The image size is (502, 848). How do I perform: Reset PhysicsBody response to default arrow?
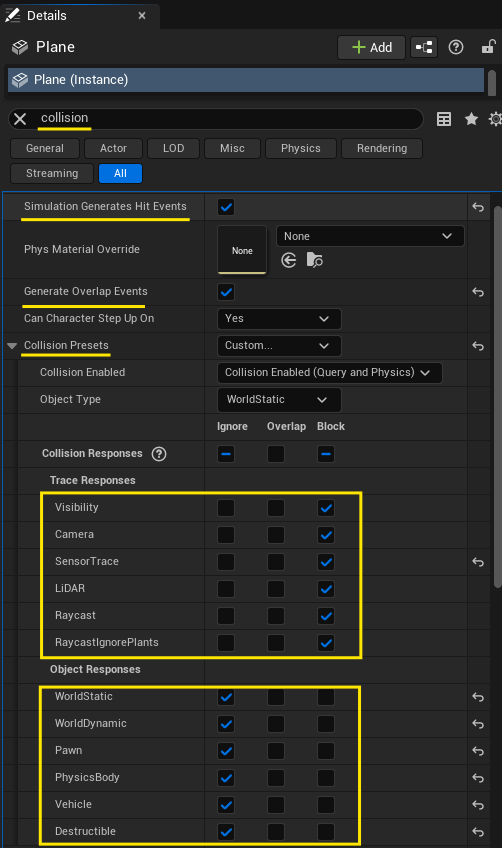[x=478, y=778]
